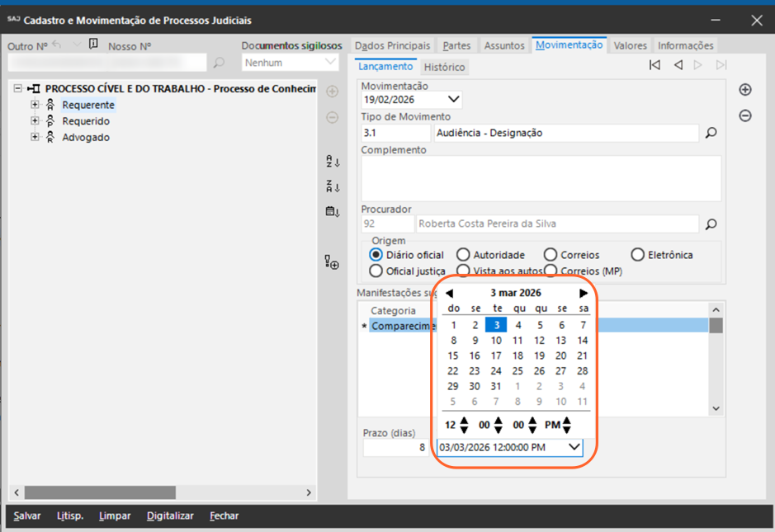Click the add movement plus icon at right
This screenshot has width=775, height=532.
tap(744, 90)
